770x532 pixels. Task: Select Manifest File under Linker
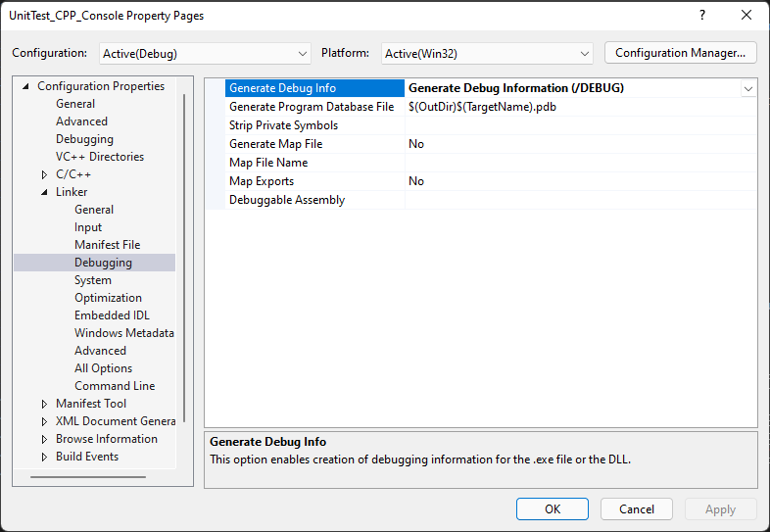tap(107, 245)
